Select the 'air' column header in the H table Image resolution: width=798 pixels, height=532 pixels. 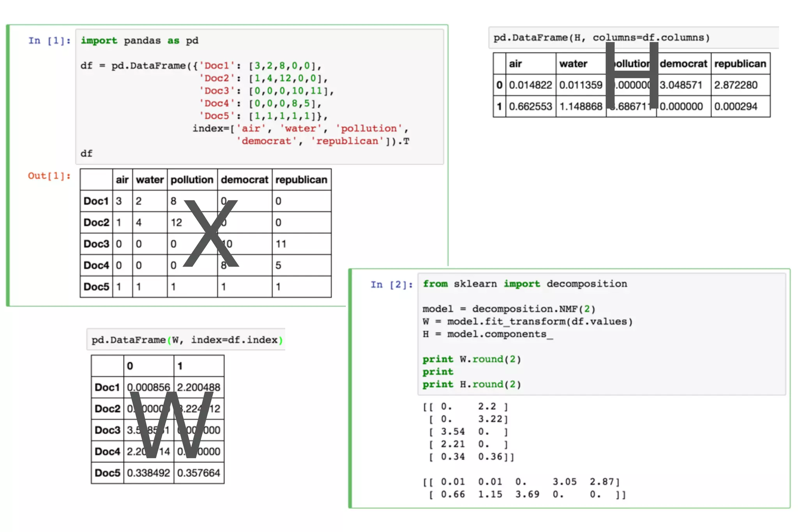click(515, 64)
